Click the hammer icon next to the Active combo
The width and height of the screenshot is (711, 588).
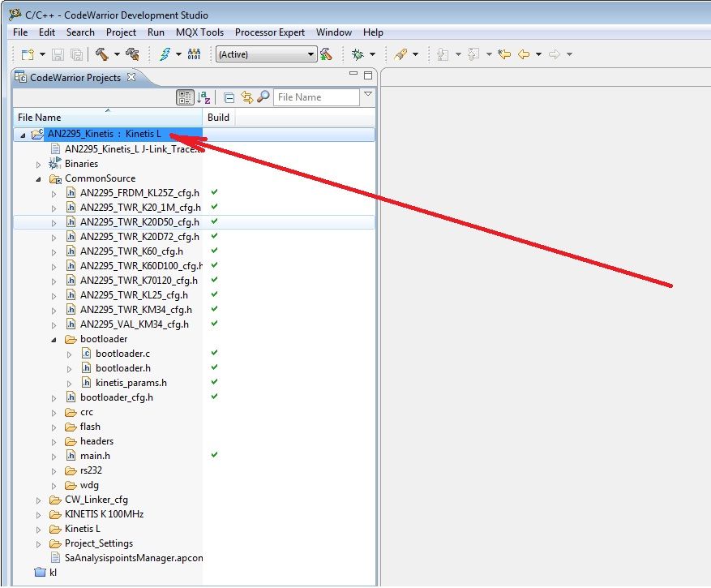tap(326, 54)
